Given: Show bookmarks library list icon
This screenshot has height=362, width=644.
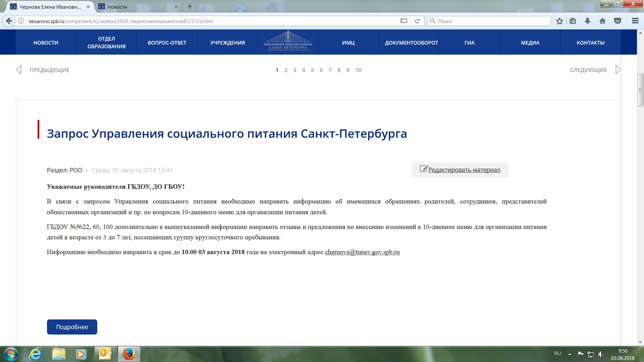Looking at the screenshot, I should tap(573, 21).
